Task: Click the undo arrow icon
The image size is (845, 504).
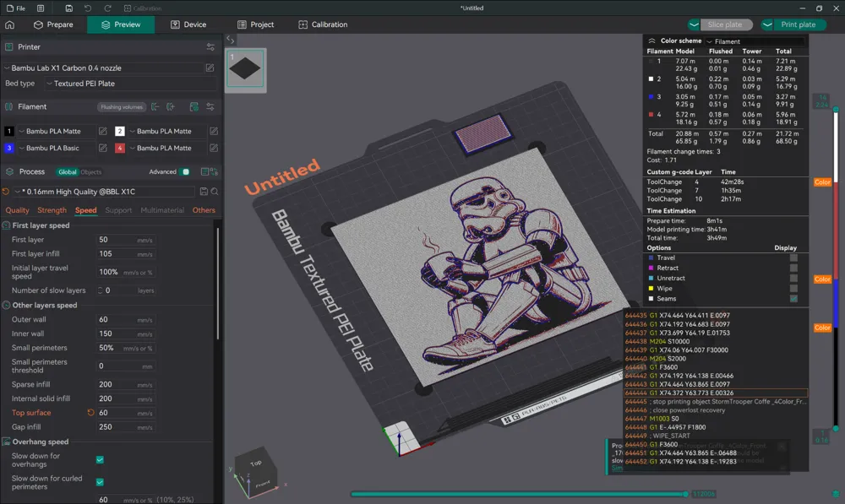Action: click(88, 8)
